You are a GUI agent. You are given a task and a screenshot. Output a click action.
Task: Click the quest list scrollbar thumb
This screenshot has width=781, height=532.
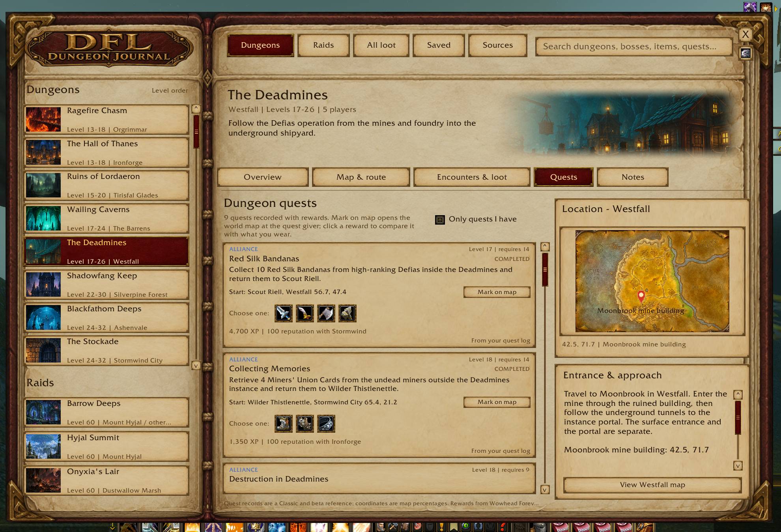pyautogui.click(x=545, y=270)
